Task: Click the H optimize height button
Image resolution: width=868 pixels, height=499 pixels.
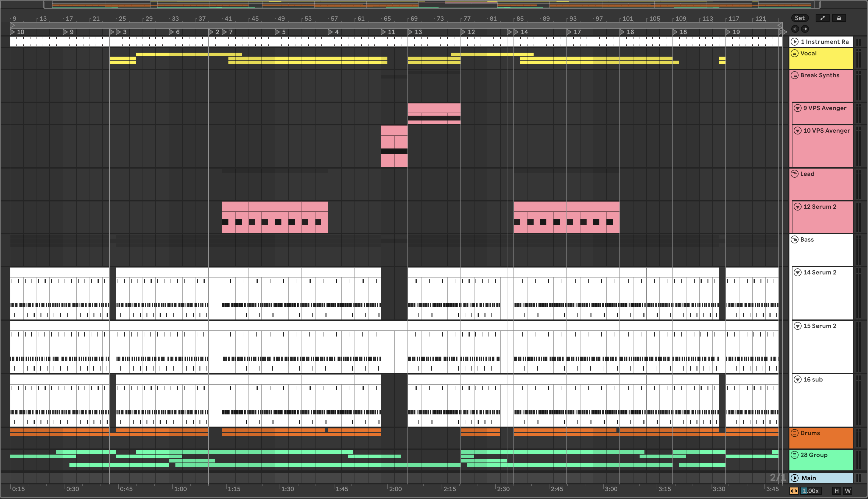Action: (x=836, y=491)
